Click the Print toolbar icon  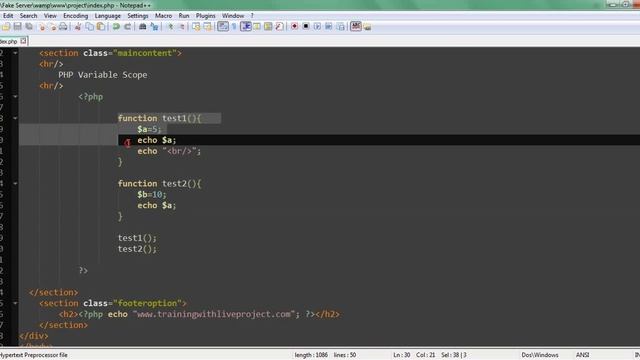[63, 27]
